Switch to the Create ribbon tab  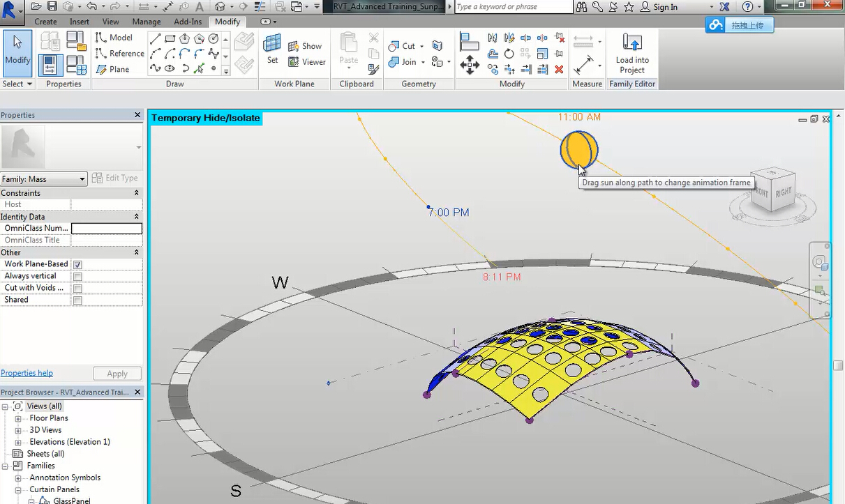[x=46, y=22]
